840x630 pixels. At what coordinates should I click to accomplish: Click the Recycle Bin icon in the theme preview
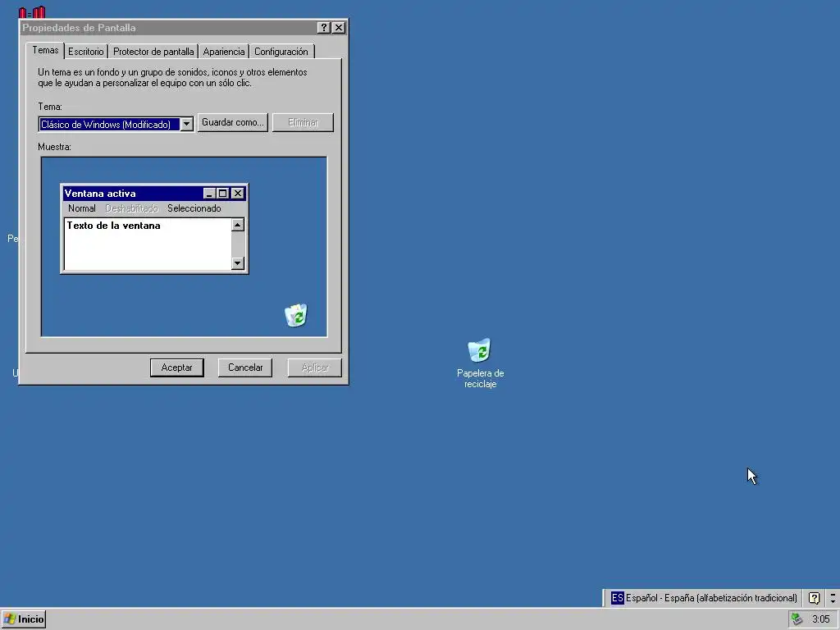point(295,315)
